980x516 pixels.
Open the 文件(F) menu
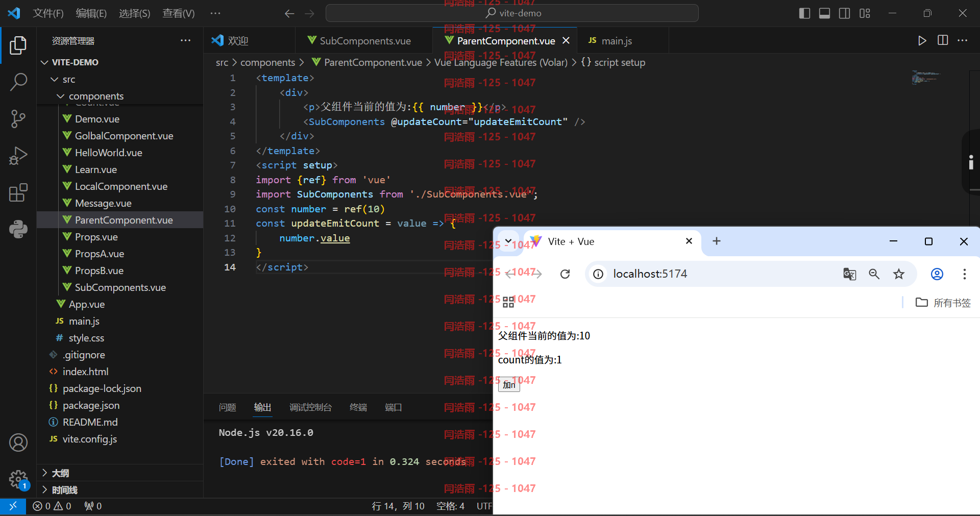48,13
